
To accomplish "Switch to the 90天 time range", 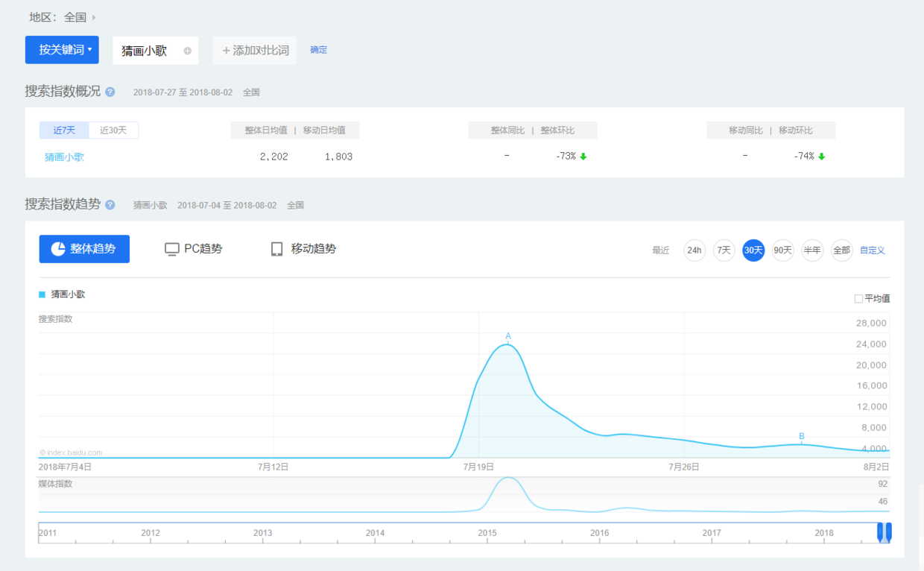I will click(x=782, y=250).
